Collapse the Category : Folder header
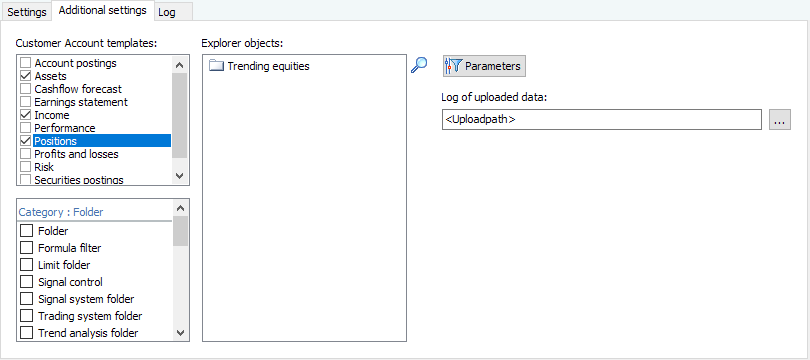This screenshot has width=810, height=360. pyautogui.click(x=61, y=212)
